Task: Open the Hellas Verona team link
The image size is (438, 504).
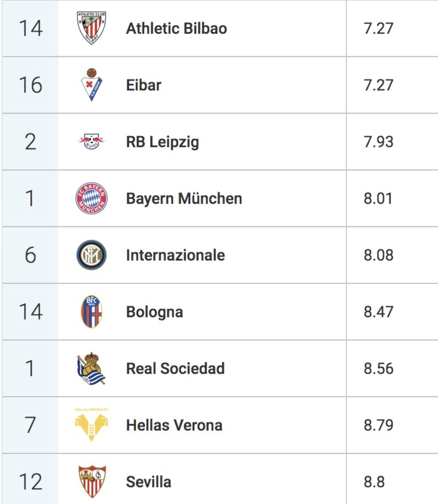Action: (x=174, y=425)
